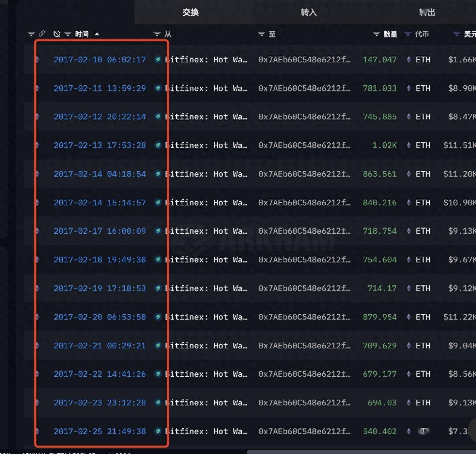Click Bitfinex logo icon in 2017-02-20 row

point(158,317)
